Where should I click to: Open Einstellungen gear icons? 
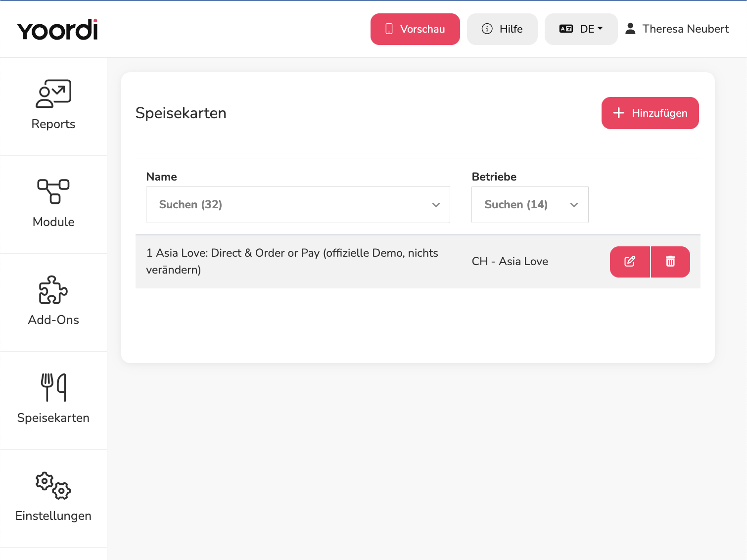53,485
